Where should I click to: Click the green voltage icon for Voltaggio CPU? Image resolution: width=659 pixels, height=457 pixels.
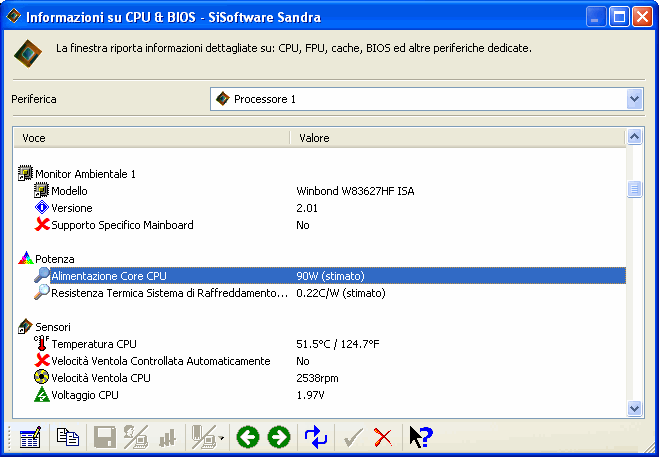click(42, 394)
